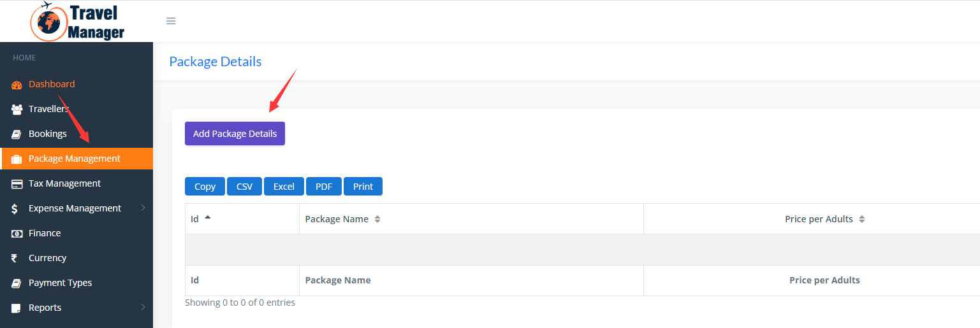Click the Bookings book icon
The image size is (980, 328).
coord(17,134)
